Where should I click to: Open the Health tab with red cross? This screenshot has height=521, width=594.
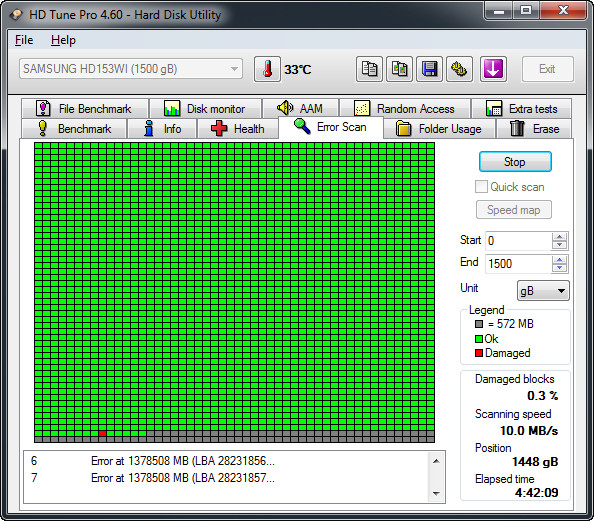click(x=238, y=129)
